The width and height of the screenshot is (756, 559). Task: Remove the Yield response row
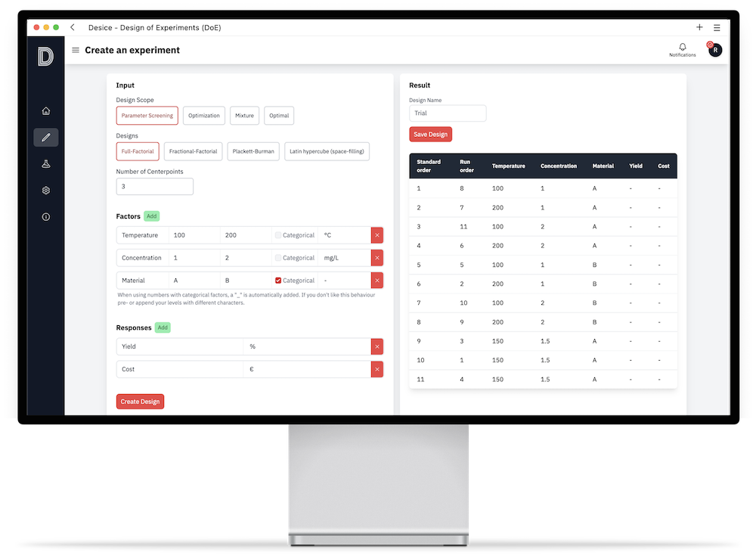point(377,346)
